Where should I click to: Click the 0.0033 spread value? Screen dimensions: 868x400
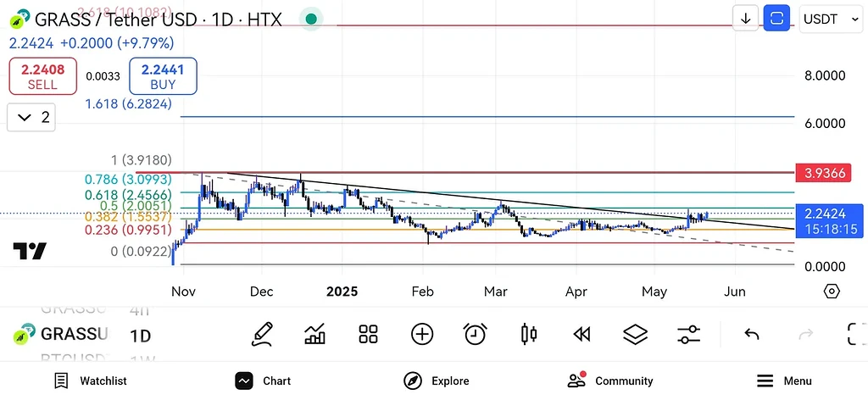(x=103, y=76)
